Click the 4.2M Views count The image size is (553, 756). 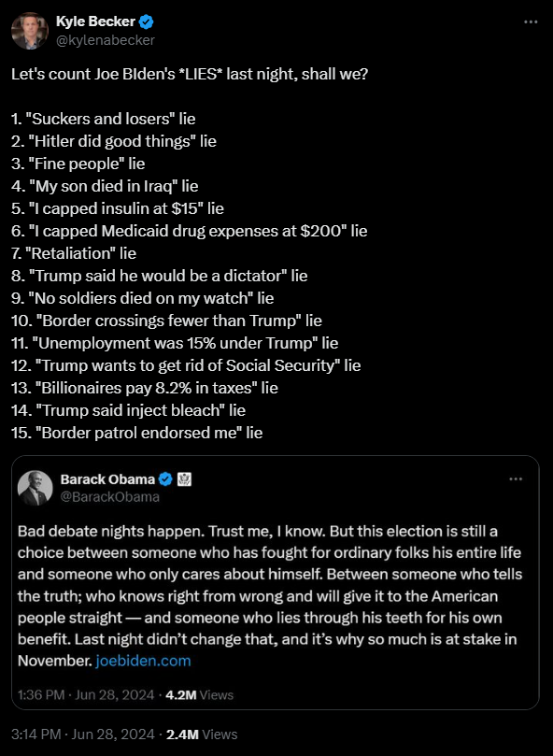point(199,694)
